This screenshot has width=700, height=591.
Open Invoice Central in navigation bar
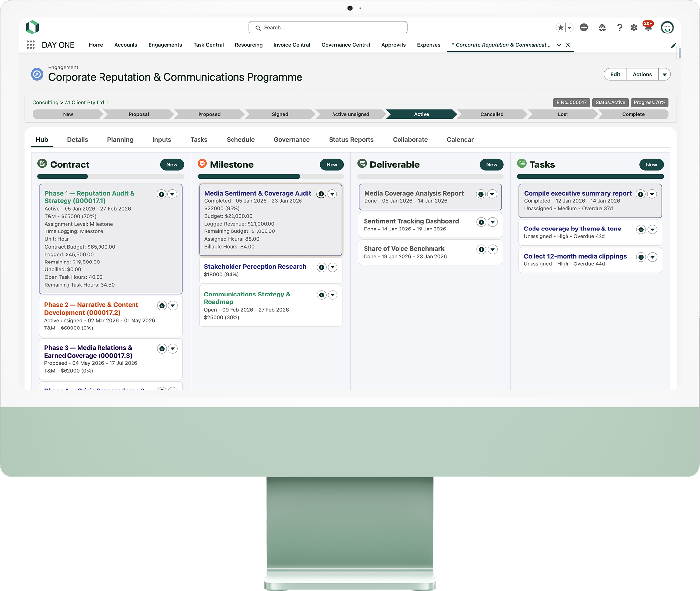[x=292, y=45]
